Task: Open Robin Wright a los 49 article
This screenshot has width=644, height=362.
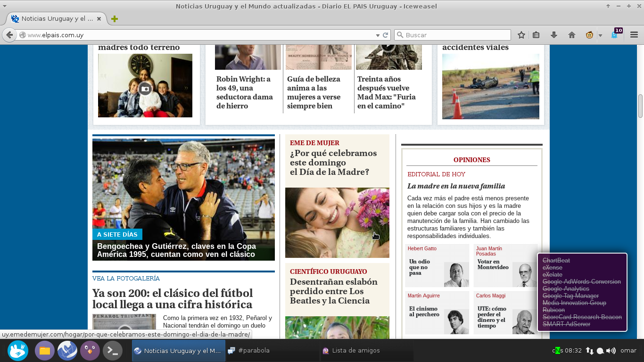Action: 245,92
